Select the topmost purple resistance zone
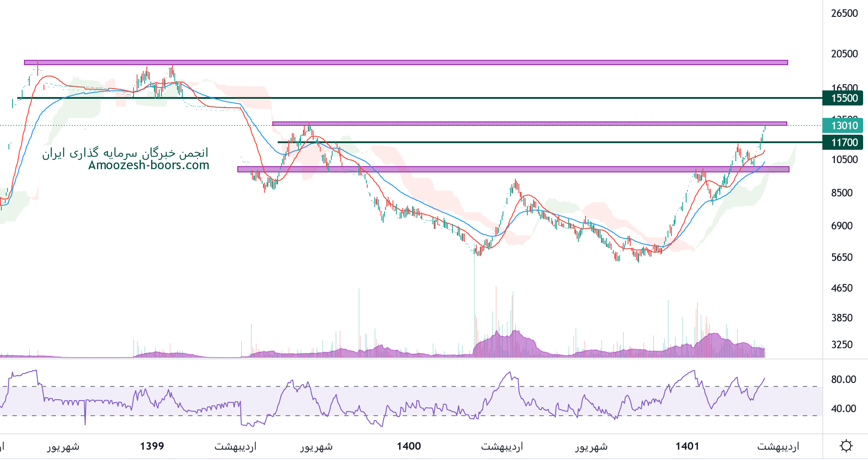Viewport: 868px width, 460px height. [405, 62]
